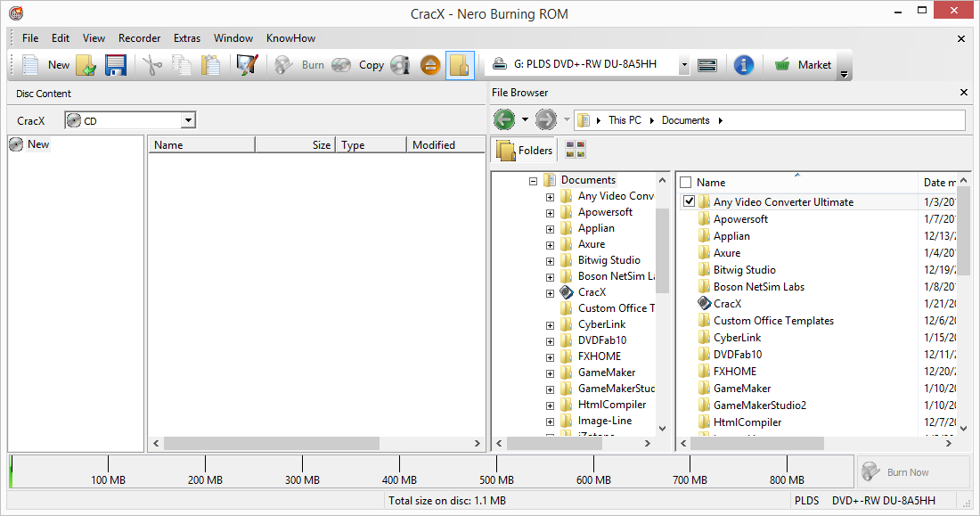Click the Size column header
This screenshot has width=980, height=516.
pyautogui.click(x=296, y=145)
